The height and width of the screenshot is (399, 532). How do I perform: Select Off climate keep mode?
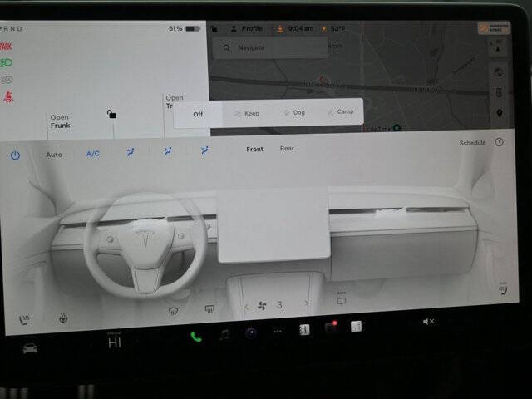198,115
